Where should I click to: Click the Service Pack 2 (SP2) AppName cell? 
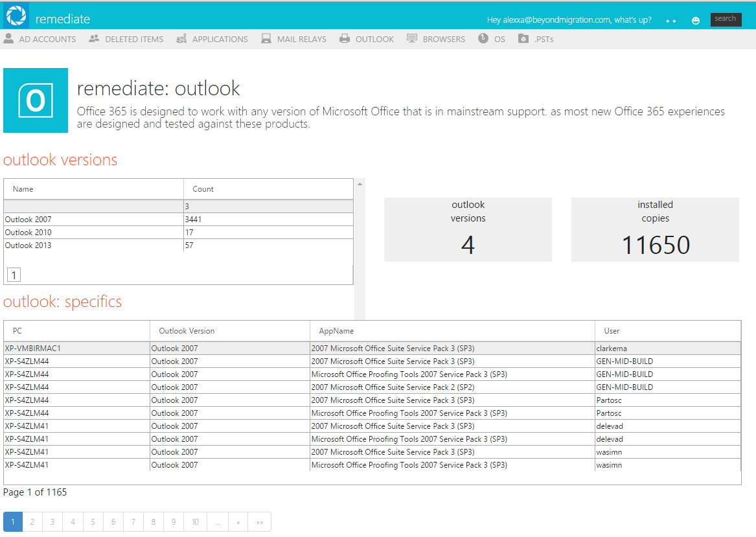(452, 387)
